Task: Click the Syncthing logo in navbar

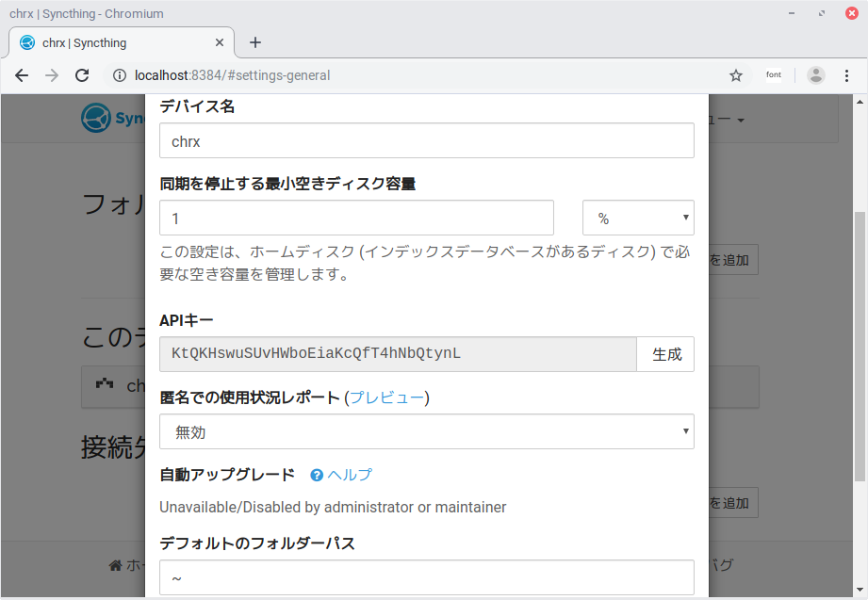Action: coord(97,119)
